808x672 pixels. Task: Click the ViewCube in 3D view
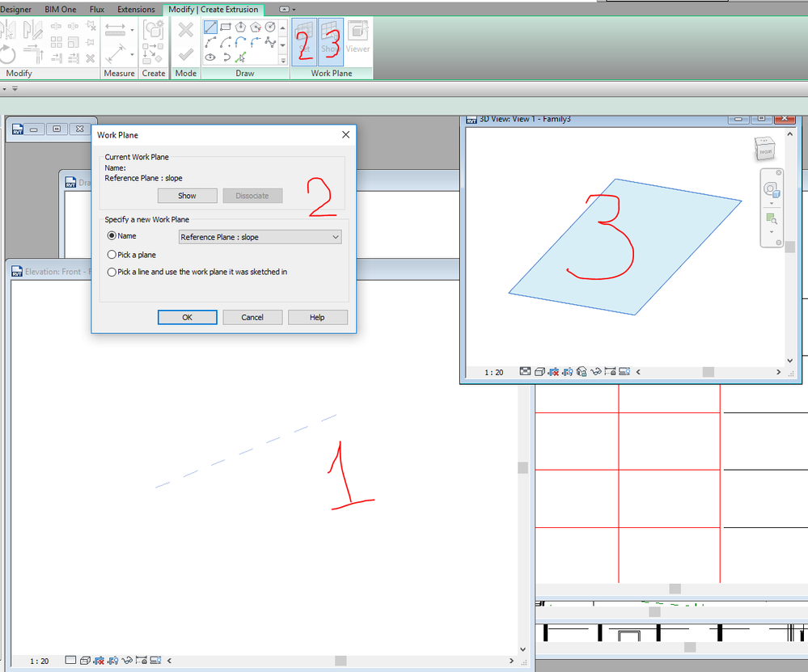coord(764,150)
